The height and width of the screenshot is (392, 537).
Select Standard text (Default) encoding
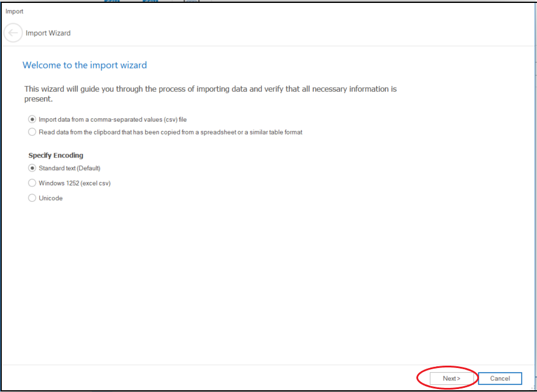[x=32, y=168]
